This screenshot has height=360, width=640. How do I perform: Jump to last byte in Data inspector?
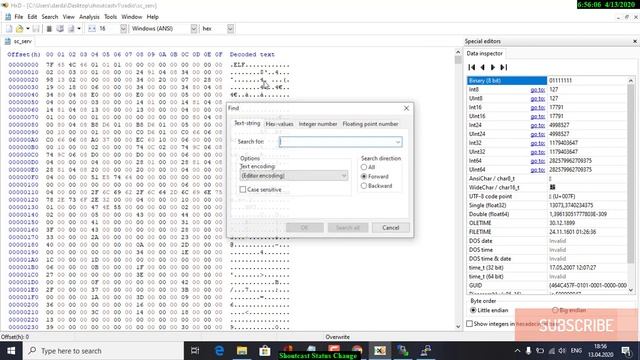pos(504,67)
